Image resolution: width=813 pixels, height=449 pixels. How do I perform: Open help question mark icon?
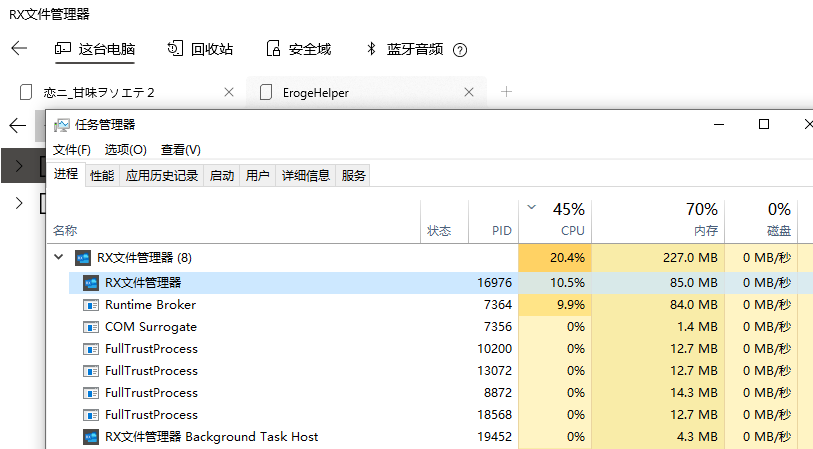[x=460, y=50]
